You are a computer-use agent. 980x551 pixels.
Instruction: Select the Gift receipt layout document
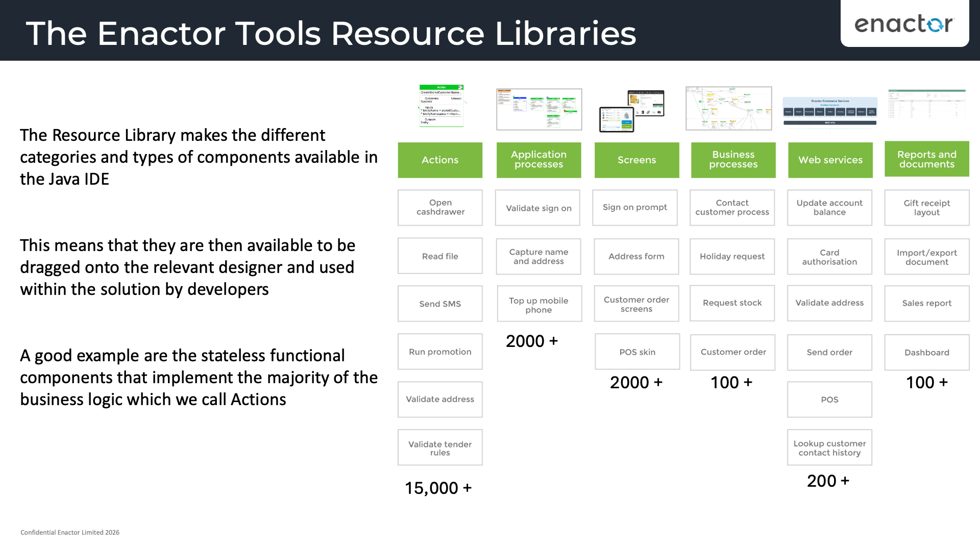(x=926, y=208)
